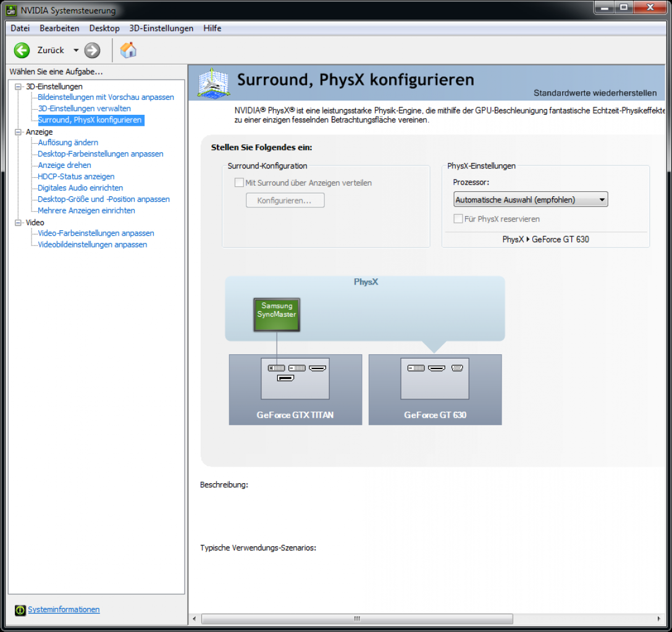Tick the Für PhysX reservieren checkbox
This screenshot has height=632, width=672.
coord(458,218)
